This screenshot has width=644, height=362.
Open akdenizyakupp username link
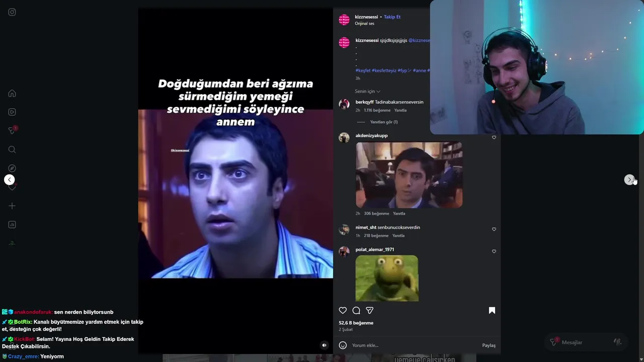pos(372,136)
